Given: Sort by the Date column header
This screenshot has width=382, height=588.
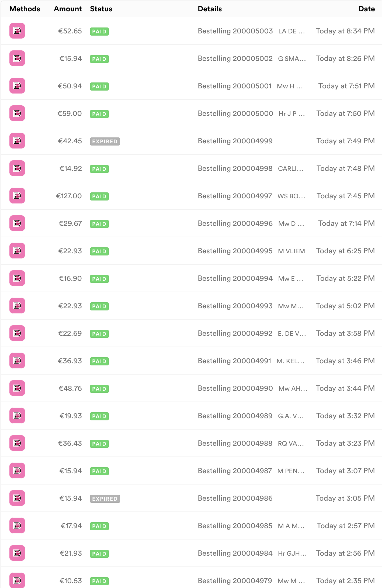Looking at the screenshot, I should [x=367, y=9].
